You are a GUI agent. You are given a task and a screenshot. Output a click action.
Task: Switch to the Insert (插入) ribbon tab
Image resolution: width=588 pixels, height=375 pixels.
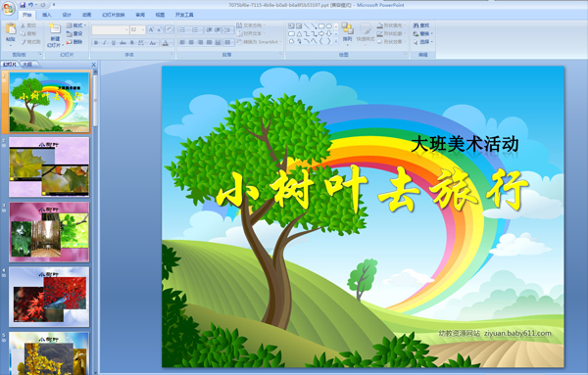pyautogui.click(x=47, y=15)
